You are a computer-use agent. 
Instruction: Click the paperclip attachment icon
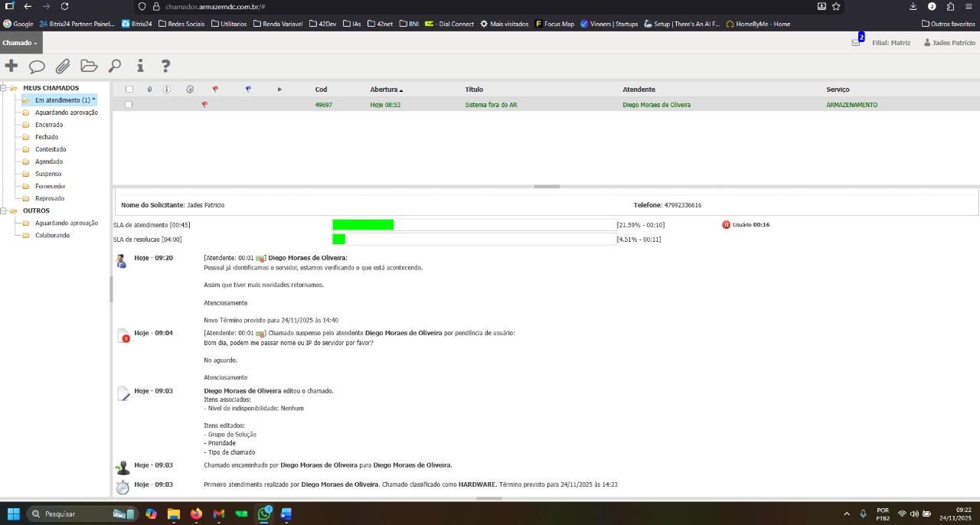coord(63,67)
